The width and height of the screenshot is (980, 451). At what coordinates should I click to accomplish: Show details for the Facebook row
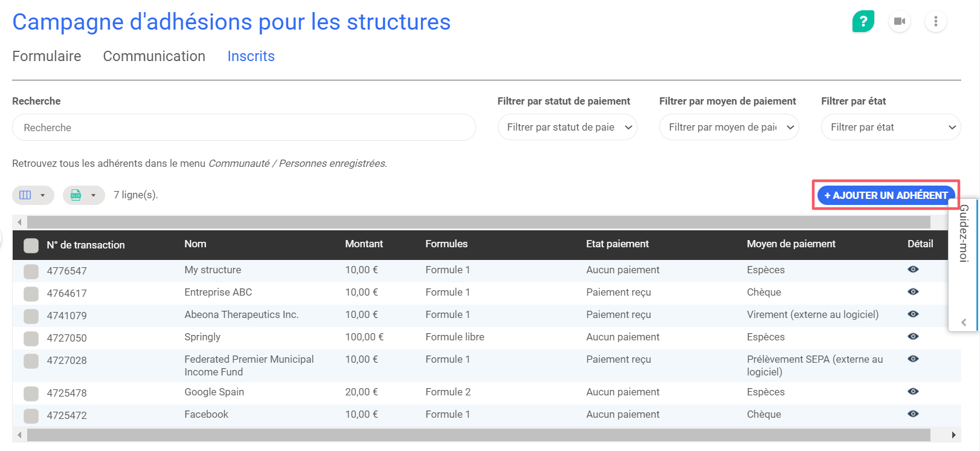pyautogui.click(x=913, y=414)
